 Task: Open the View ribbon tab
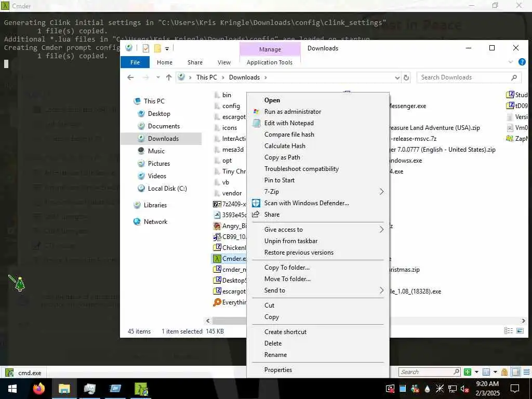(x=224, y=62)
